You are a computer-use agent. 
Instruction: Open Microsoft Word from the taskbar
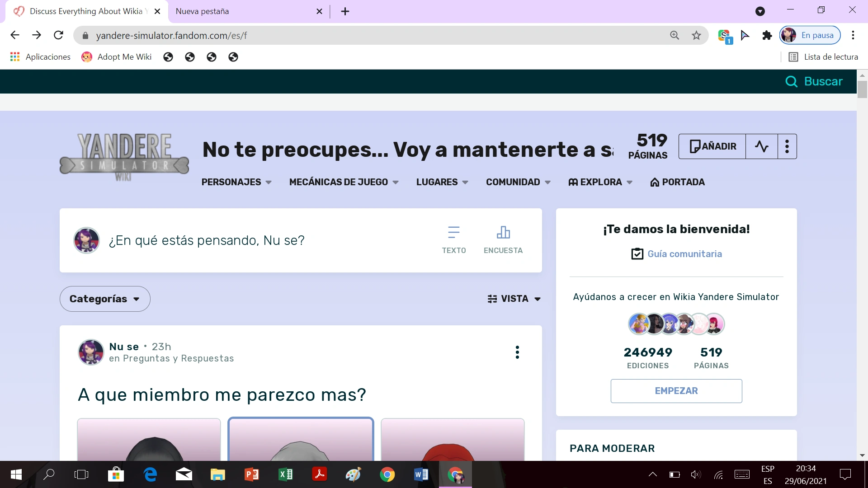(x=420, y=474)
